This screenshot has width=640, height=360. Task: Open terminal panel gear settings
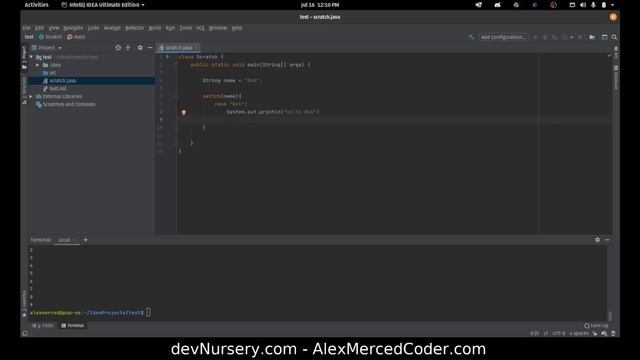597,240
